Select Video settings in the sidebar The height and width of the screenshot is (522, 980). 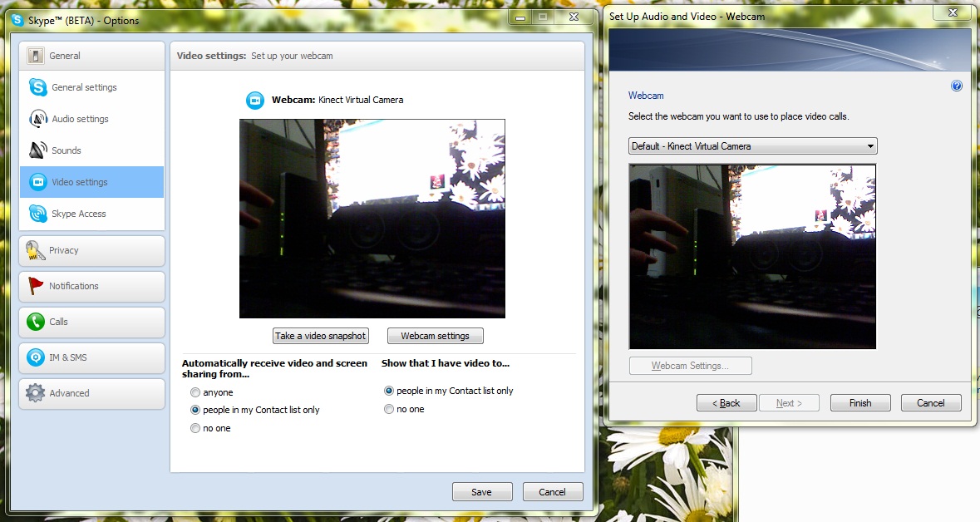pos(92,182)
